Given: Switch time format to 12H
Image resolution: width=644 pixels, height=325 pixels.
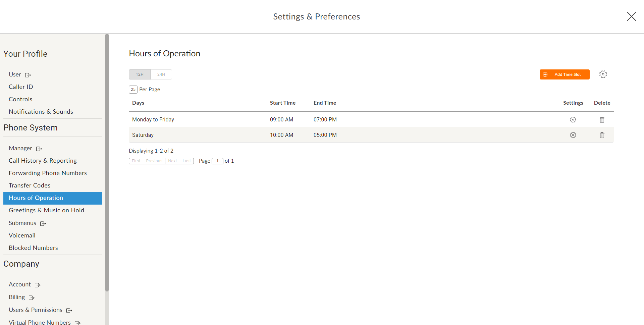Looking at the screenshot, I should click(140, 74).
